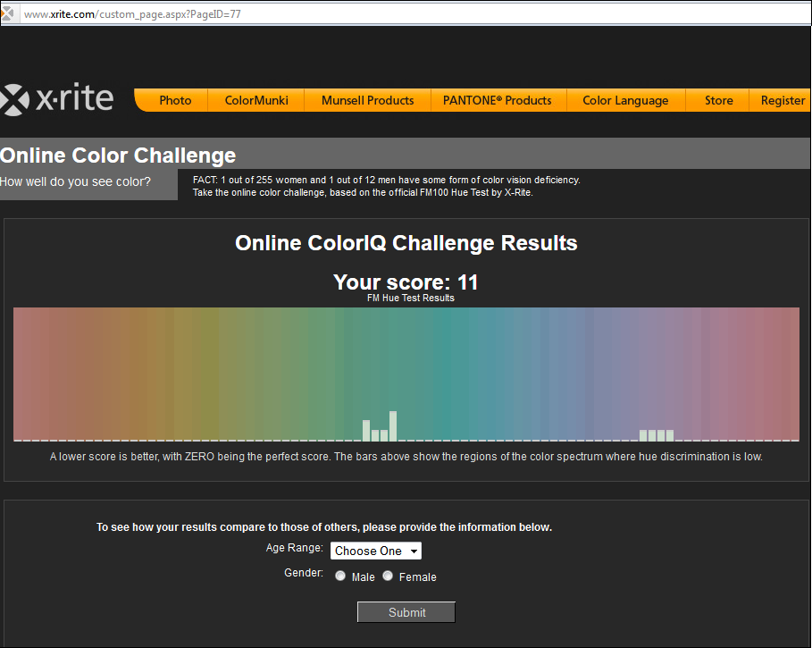Click the browser address bar URL

132,14
